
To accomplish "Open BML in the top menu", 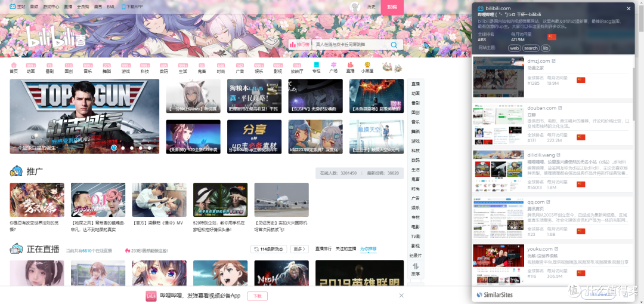I will click(111, 7).
